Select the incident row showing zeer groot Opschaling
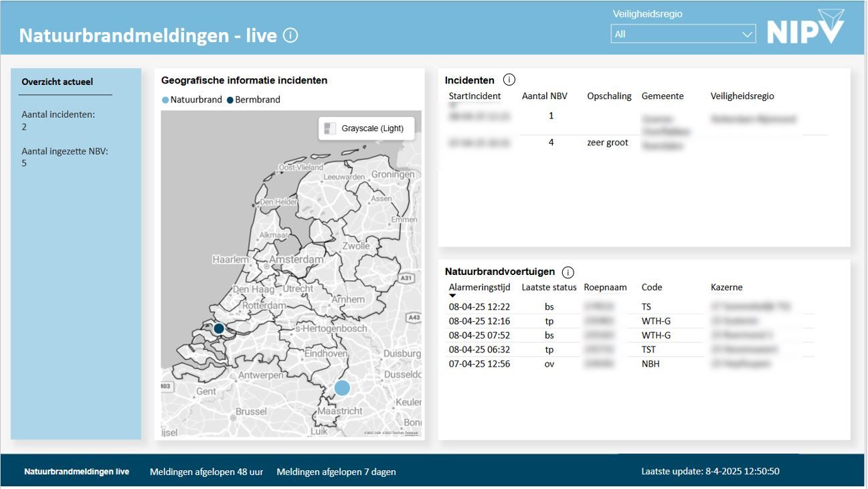 [602, 142]
